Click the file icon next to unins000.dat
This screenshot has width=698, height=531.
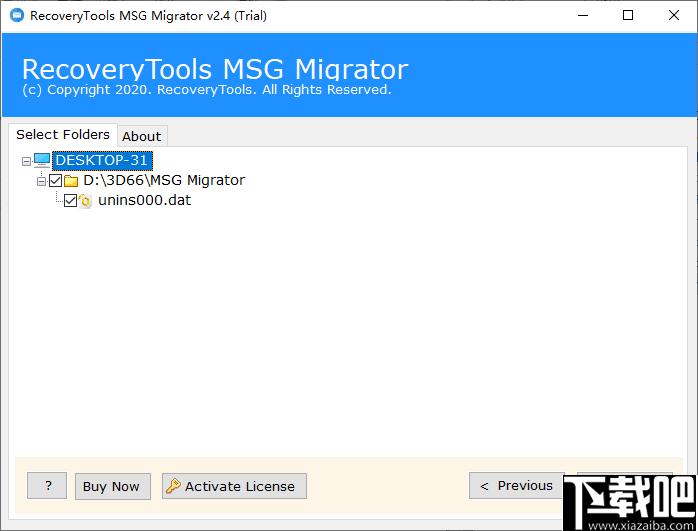click(86, 201)
